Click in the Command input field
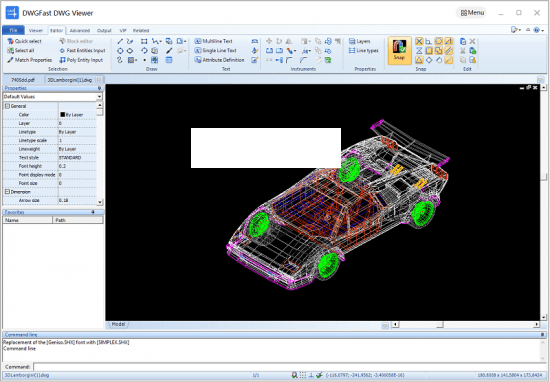The width and height of the screenshot is (550, 382). coord(290,367)
